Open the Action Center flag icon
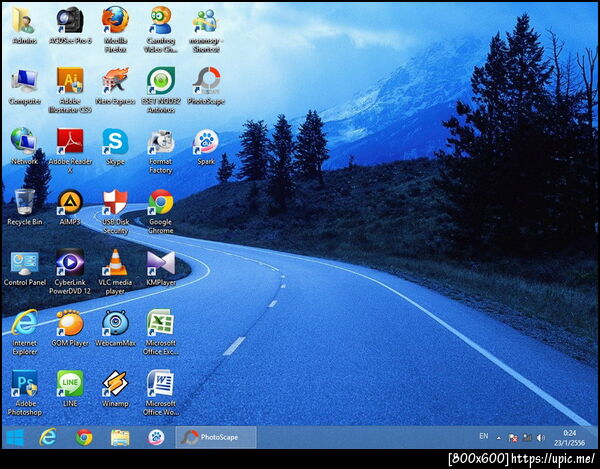The height and width of the screenshot is (469, 600). tap(513, 438)
